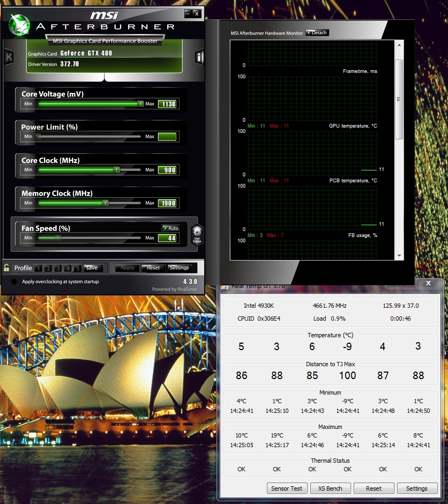448x504 pixels.
Task: Select profile slot 3
Action: pos(58,268)
